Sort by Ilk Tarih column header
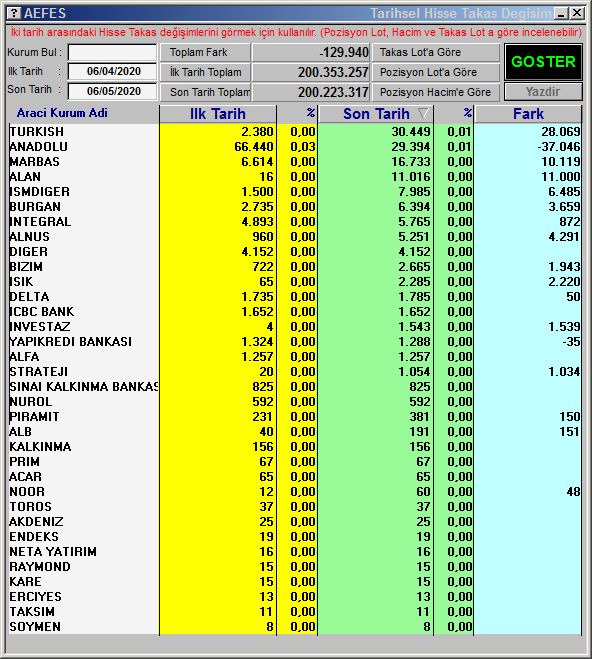 pos(218,114)
